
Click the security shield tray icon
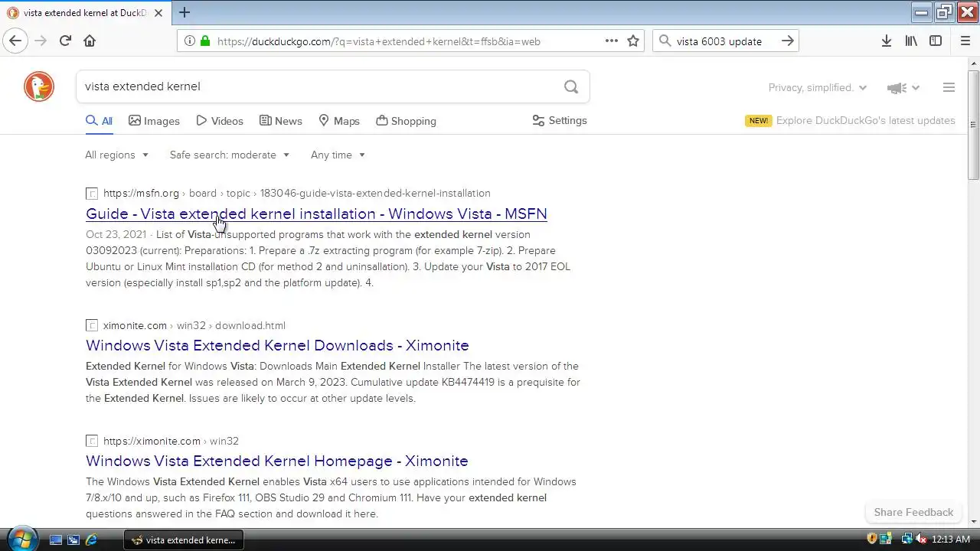[872, 540]
